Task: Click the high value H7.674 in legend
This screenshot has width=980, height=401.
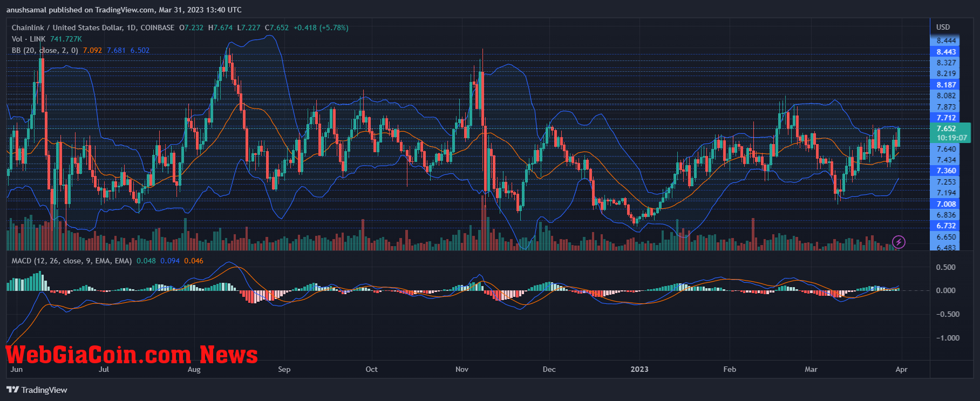Action: [220, 28]
